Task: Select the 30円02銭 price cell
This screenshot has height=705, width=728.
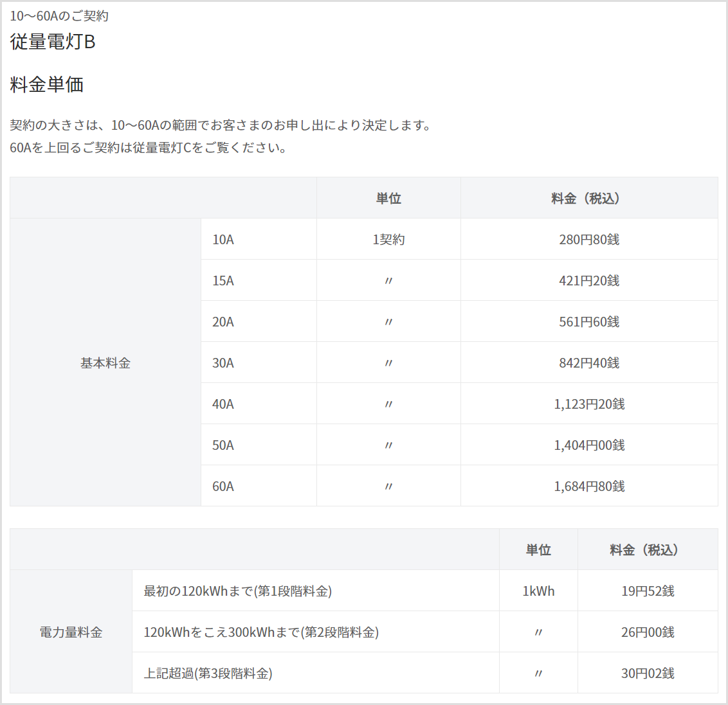Action: click(648, 674)
